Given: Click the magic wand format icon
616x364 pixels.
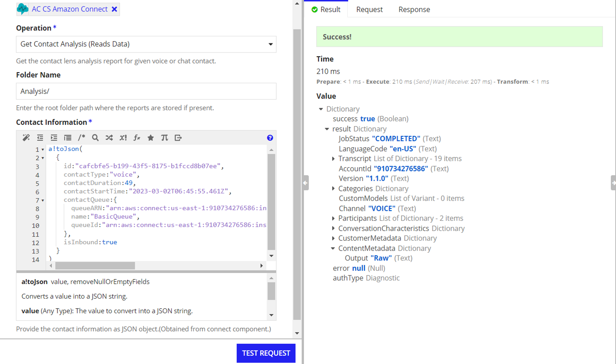Looking at the screenshot, I should point(26,138).
